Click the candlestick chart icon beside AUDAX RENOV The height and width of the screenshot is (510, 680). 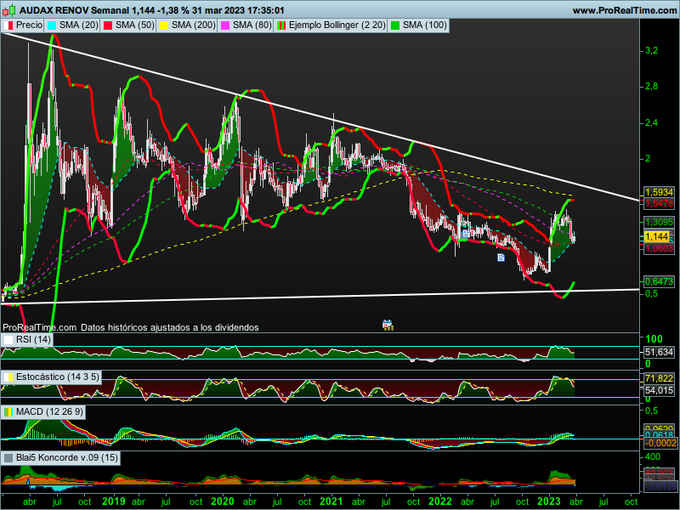[9, 10]
